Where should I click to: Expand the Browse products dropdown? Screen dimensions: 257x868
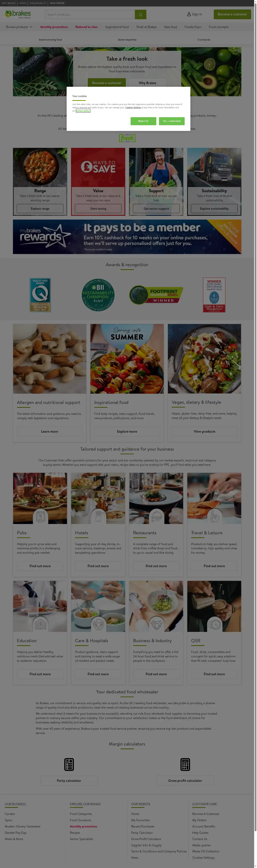point(19,27)
